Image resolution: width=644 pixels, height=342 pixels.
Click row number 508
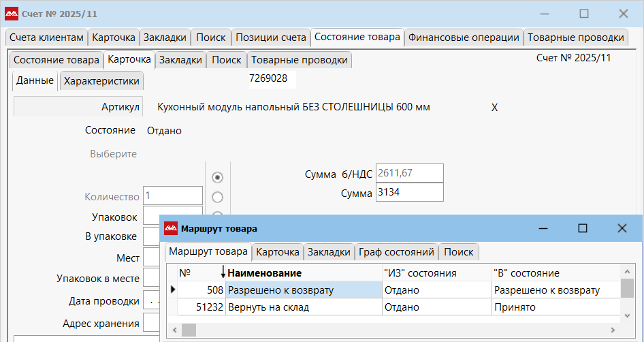coord(202,290)
